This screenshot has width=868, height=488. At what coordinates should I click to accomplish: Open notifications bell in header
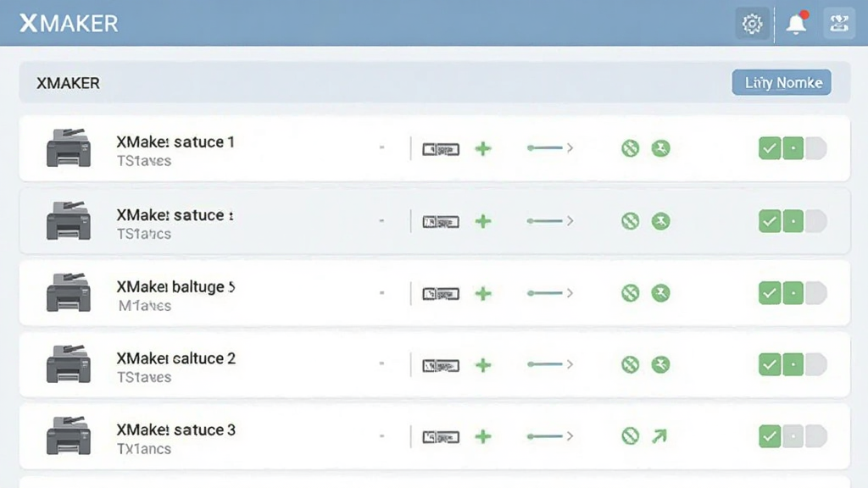click(x=797, y=24)
